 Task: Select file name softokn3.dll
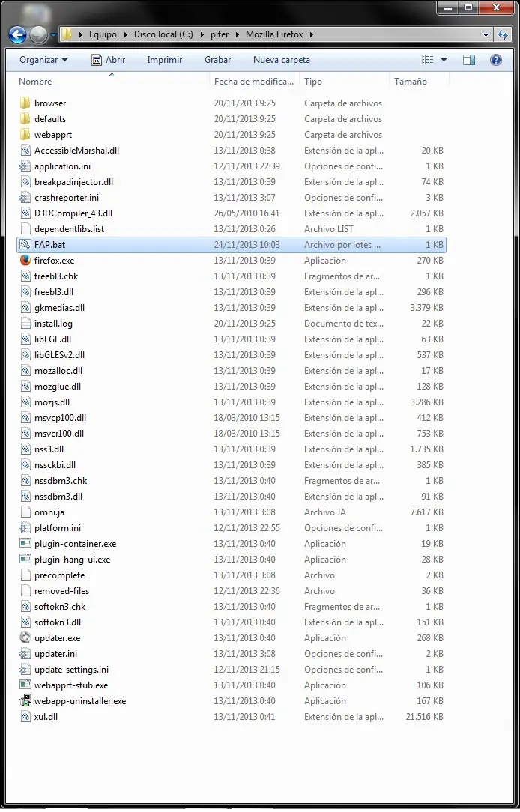coord(58,622)
